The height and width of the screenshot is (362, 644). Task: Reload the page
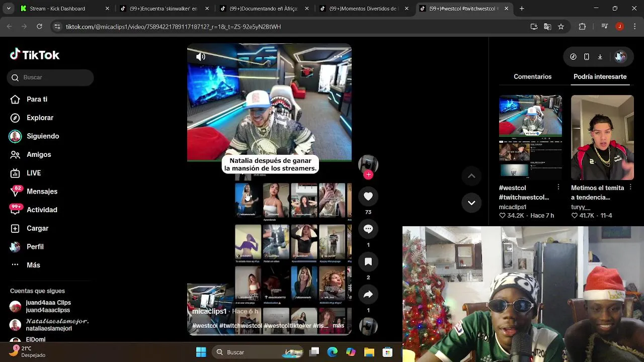tap(39, 27)
